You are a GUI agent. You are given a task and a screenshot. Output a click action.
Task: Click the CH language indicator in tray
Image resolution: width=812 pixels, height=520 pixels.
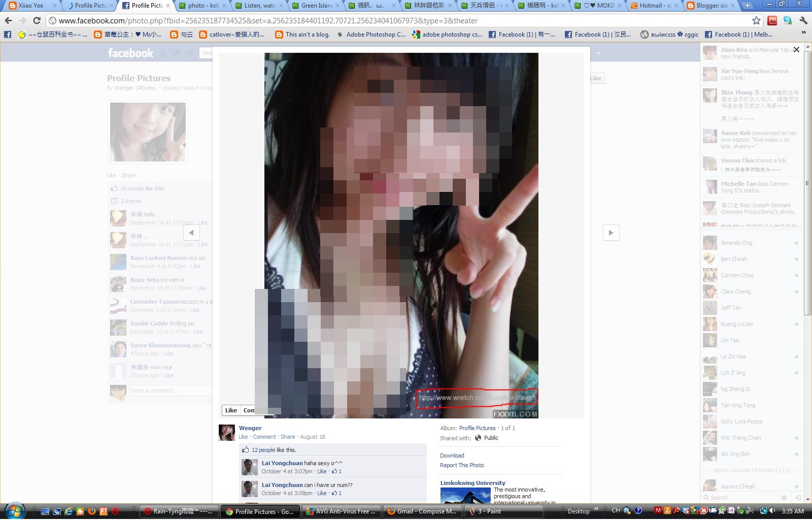[616, 511]
